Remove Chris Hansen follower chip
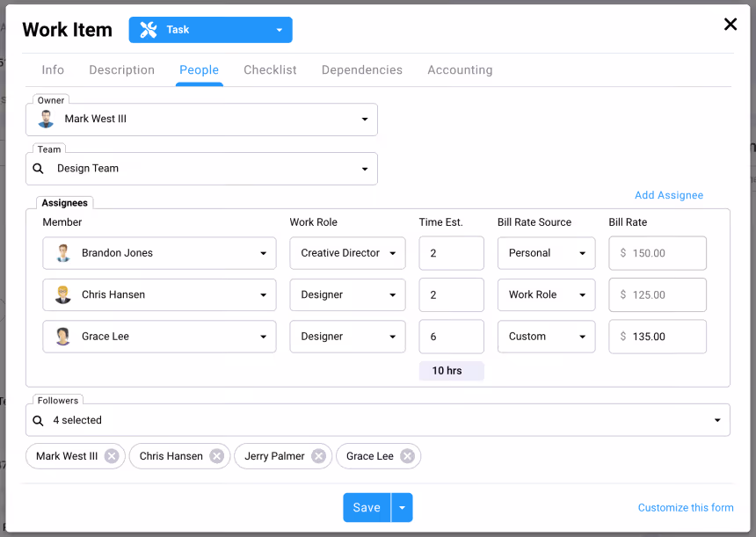756x537 pixels. pyautogui.click(x=216, y=456)
